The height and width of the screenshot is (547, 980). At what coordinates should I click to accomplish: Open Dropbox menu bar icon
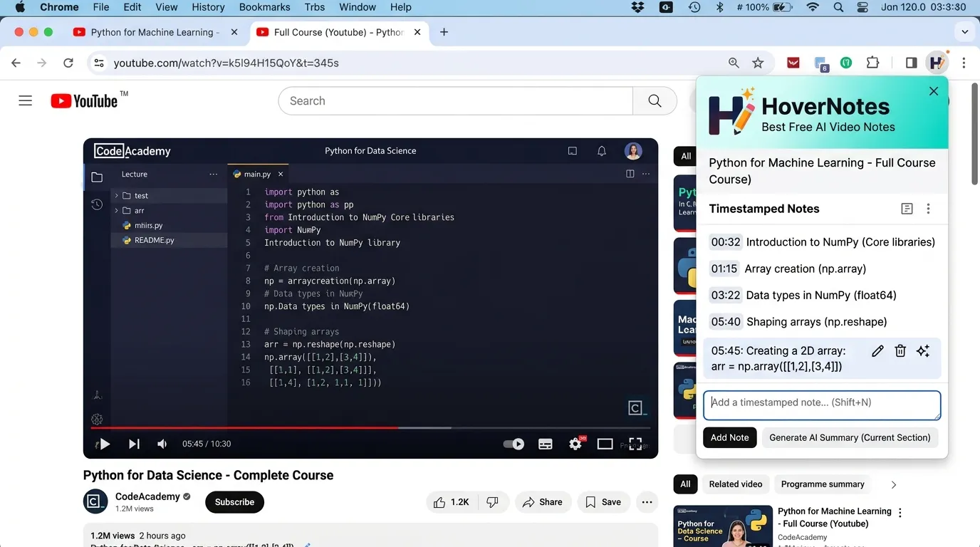click(637, 7)
